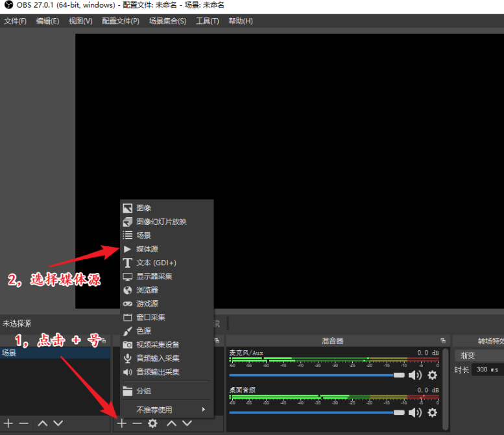Add a 显示器采集 source
Image resolution: width=504 pixels, height=435 pixels.
[167, 276]
